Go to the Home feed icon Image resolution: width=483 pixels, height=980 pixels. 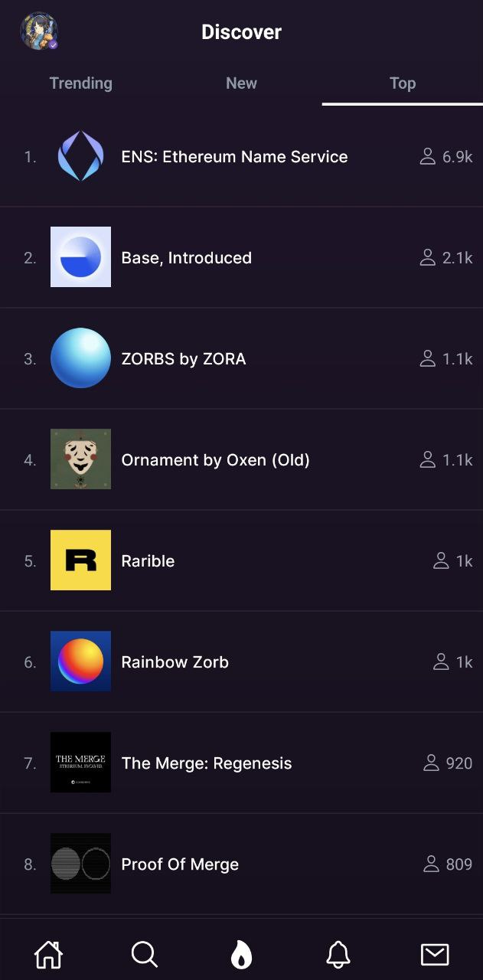coord(48,954)
